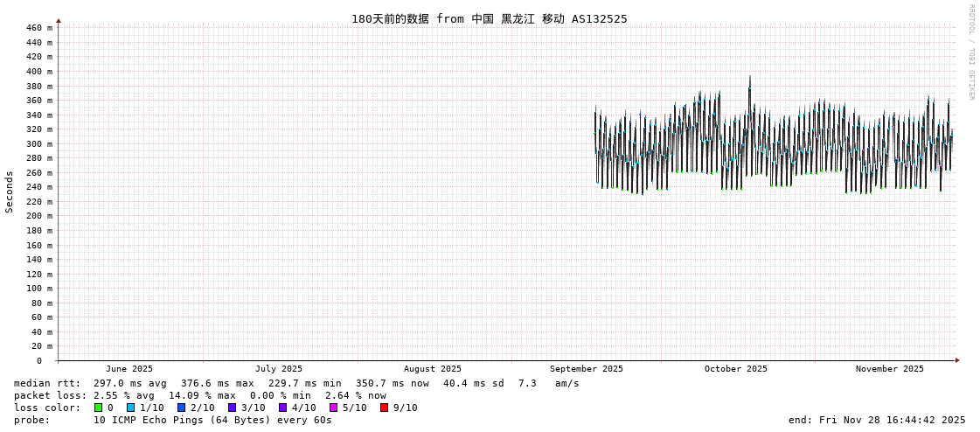Click the median rtt statistics line
Viewport: 980px width, 432px height.
[296, 383]
